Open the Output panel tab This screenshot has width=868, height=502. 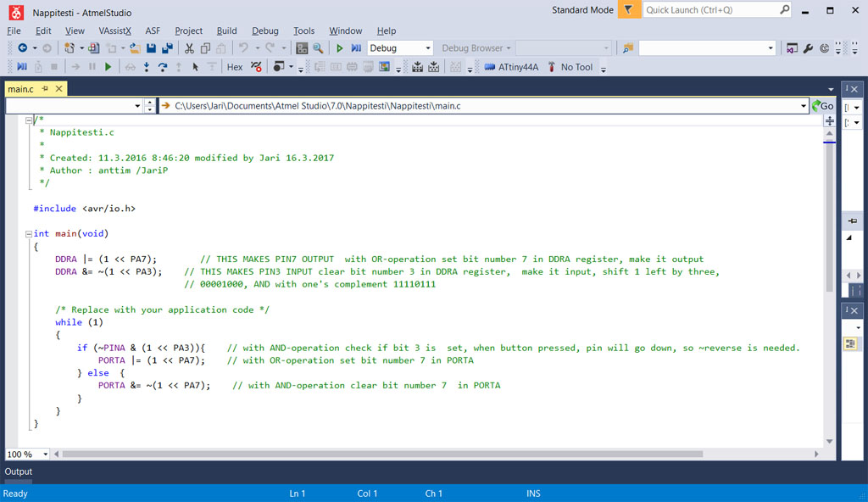coord(19,471)
